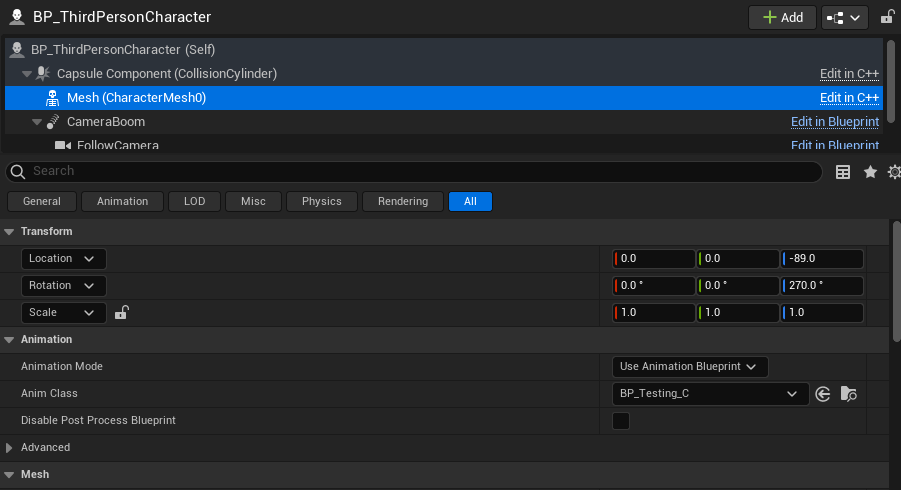
Task: Open the component tree view options dropdown
Action: coord(845,17)
